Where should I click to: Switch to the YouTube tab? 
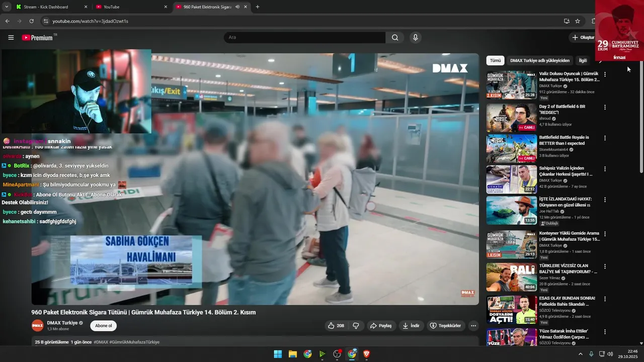pyautogui.click(x=111, y=7)
